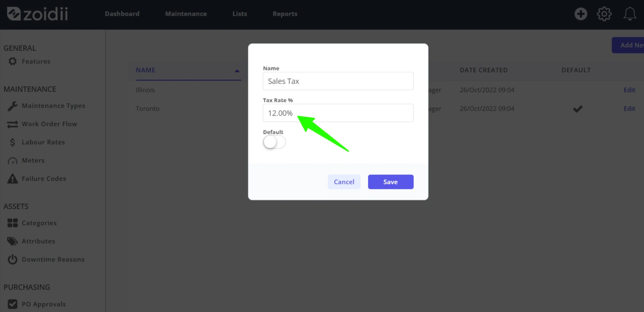644x312 pixels.
Task: Click the Toronto default checkmark
Action: coord(578,109)
